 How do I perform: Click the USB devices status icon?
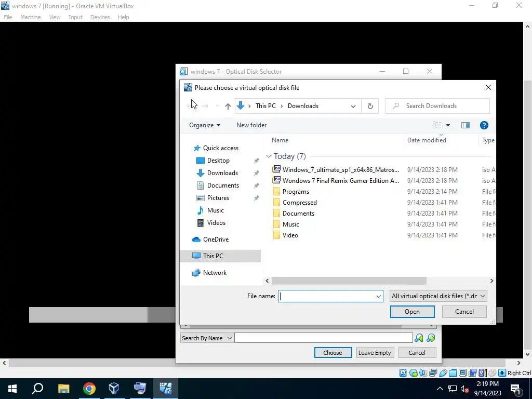tap(443, 373)
